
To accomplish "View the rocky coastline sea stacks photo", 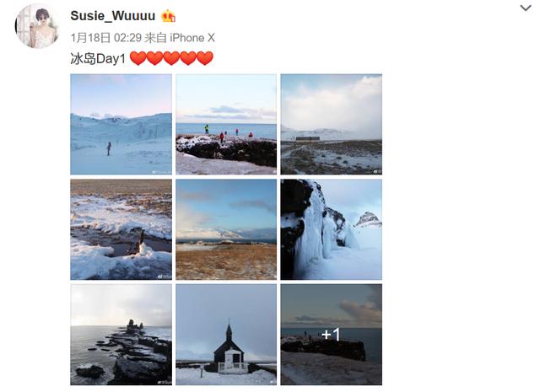I will [x=121, y=335].
